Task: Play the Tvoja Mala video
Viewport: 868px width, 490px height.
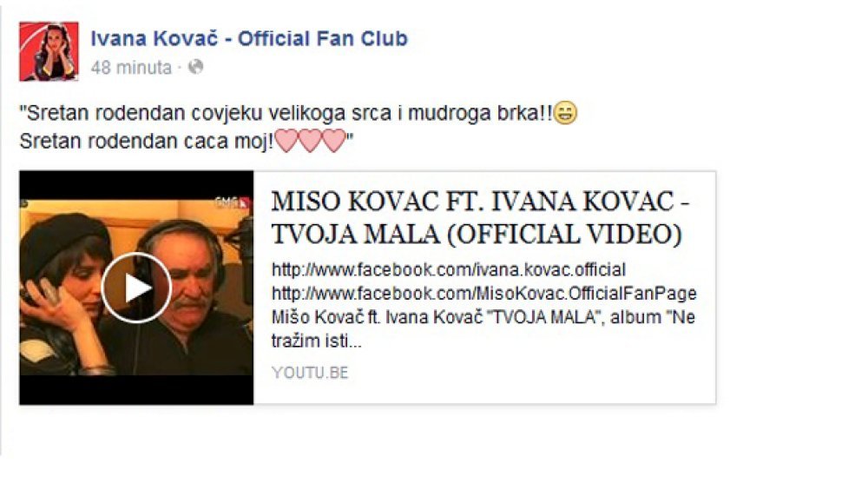Action: point(136,288)
